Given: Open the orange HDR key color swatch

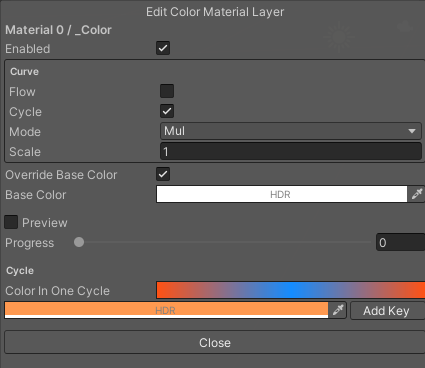Looking at the screenshot, I should click(166, 310).
